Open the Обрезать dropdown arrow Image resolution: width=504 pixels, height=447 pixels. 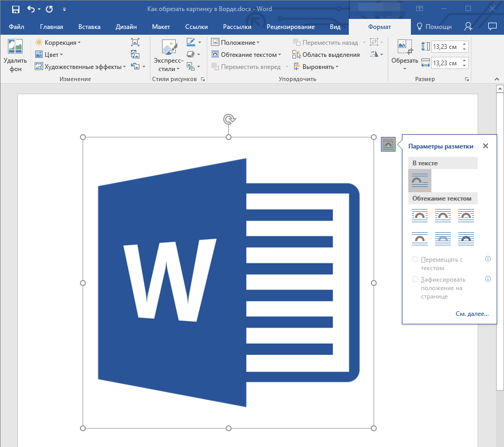[x=405, y=68]
